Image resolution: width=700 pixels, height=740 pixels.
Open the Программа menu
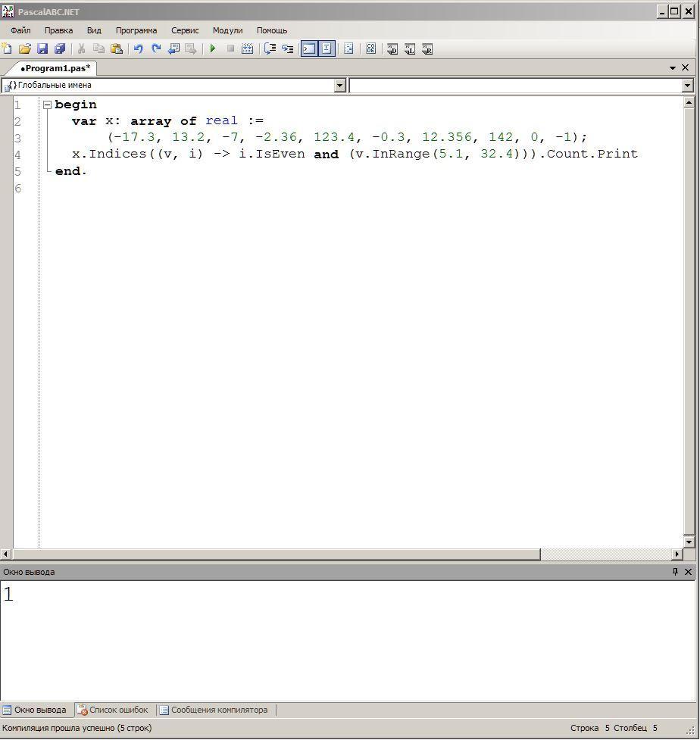(x=136, y=31)
